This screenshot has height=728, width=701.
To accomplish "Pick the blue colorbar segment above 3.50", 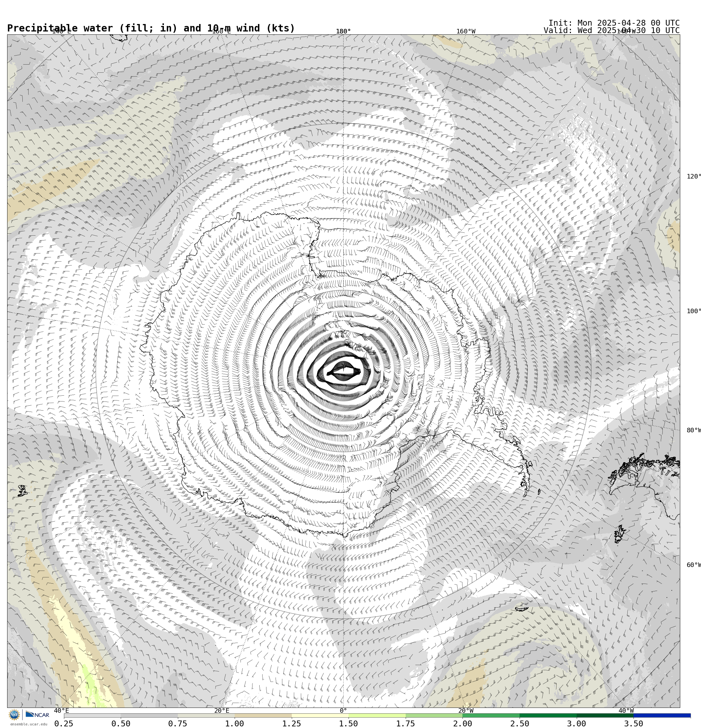I will coord(662,715).
